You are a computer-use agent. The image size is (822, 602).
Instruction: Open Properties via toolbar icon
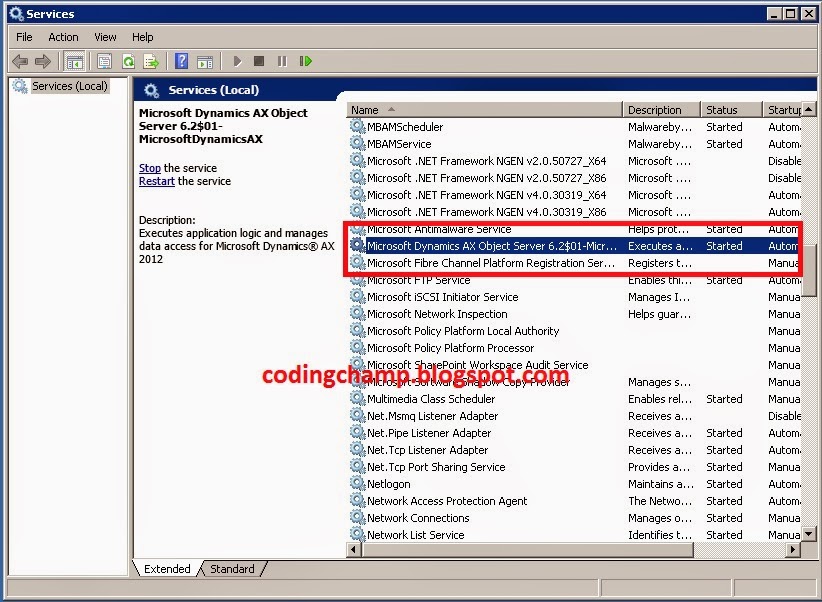[x=104, y=62]
